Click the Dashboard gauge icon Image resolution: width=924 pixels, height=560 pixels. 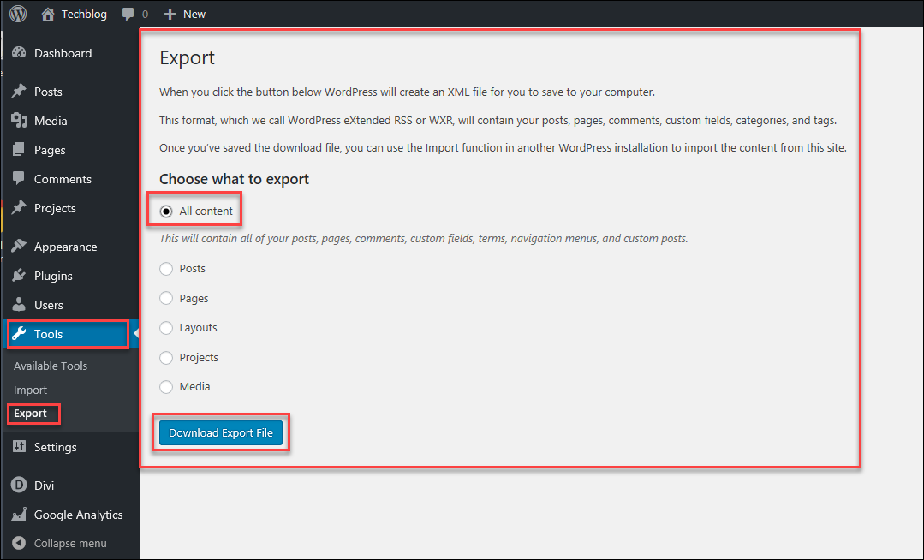click(19, 52)
